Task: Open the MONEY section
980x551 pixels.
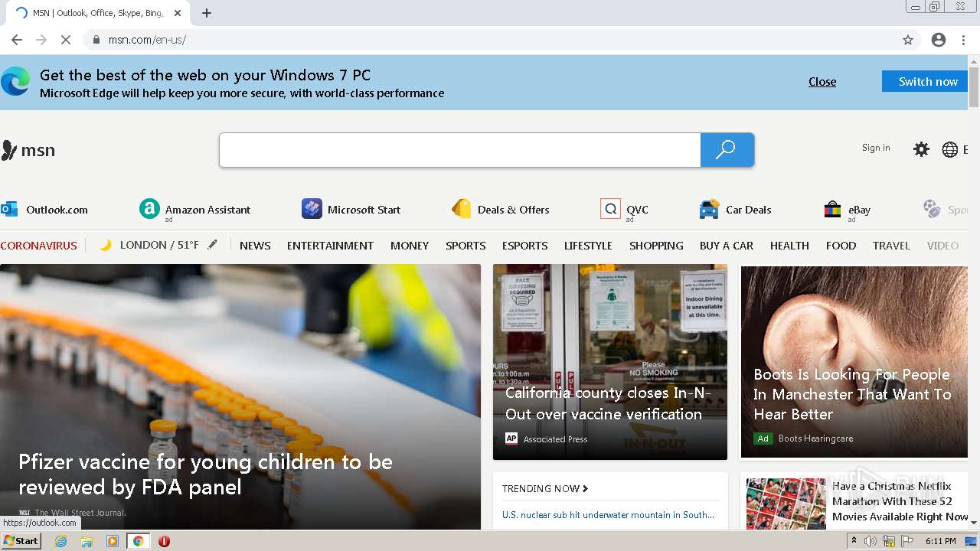Action: pos(410,246)
